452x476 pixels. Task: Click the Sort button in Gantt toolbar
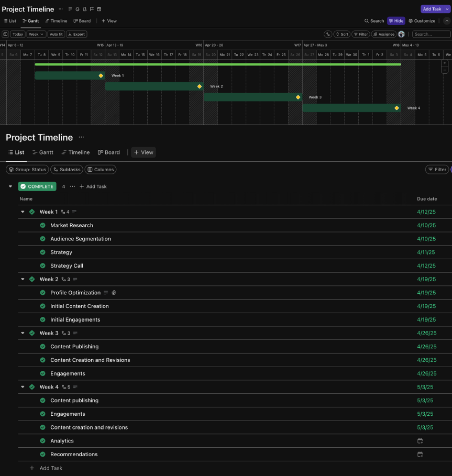342,35
